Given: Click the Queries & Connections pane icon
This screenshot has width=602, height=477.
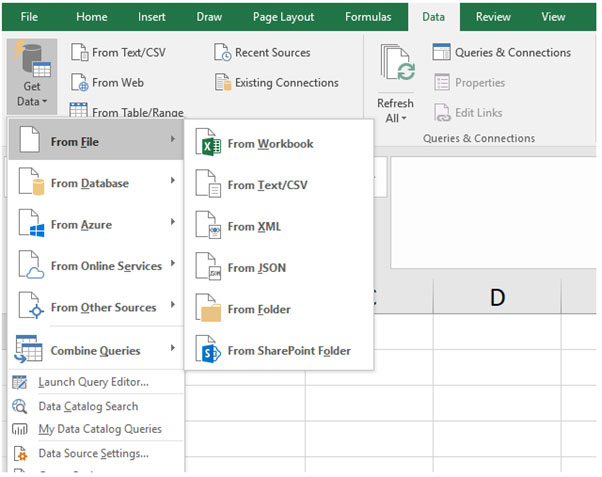Looking at the screenshot, I should (442, 52).
